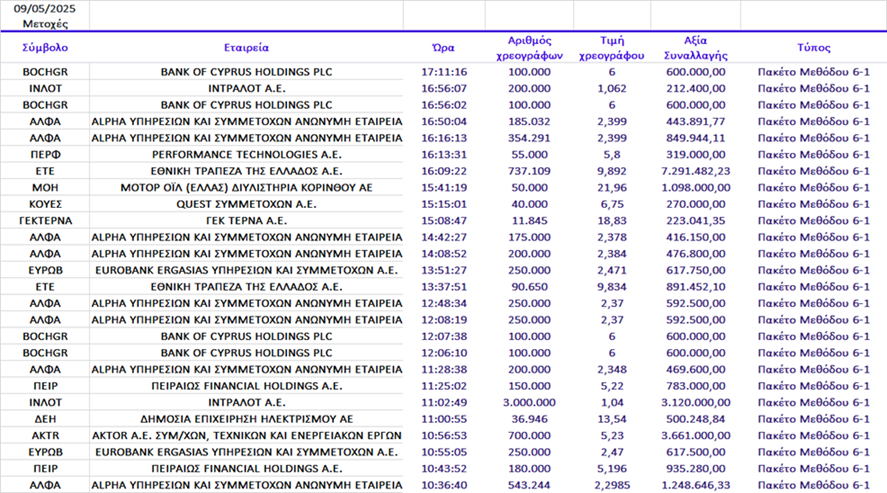Click time cell 12:48:34
Image resolution: width=887 pixels, height=493 pixels.
444,303
